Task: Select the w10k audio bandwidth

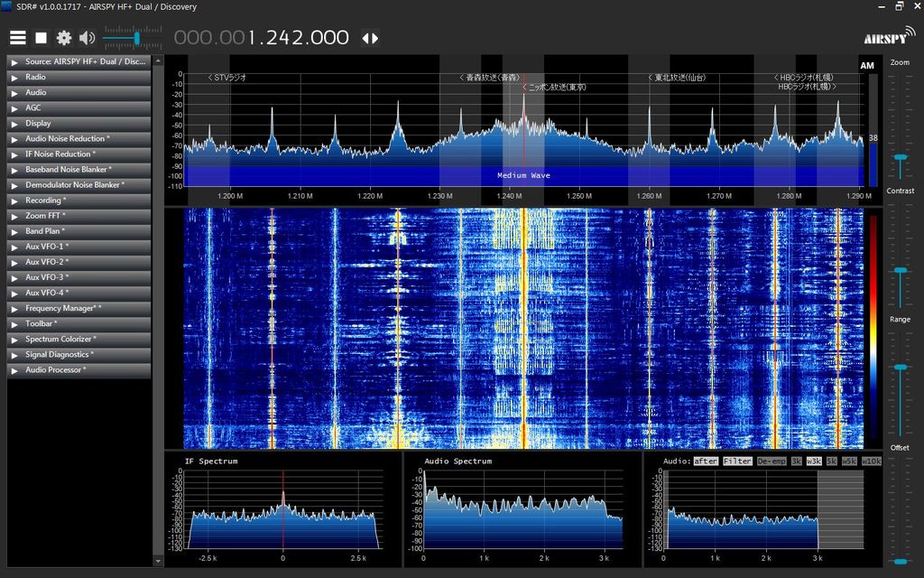Action: pyautogui.click(x=870, y=461)
